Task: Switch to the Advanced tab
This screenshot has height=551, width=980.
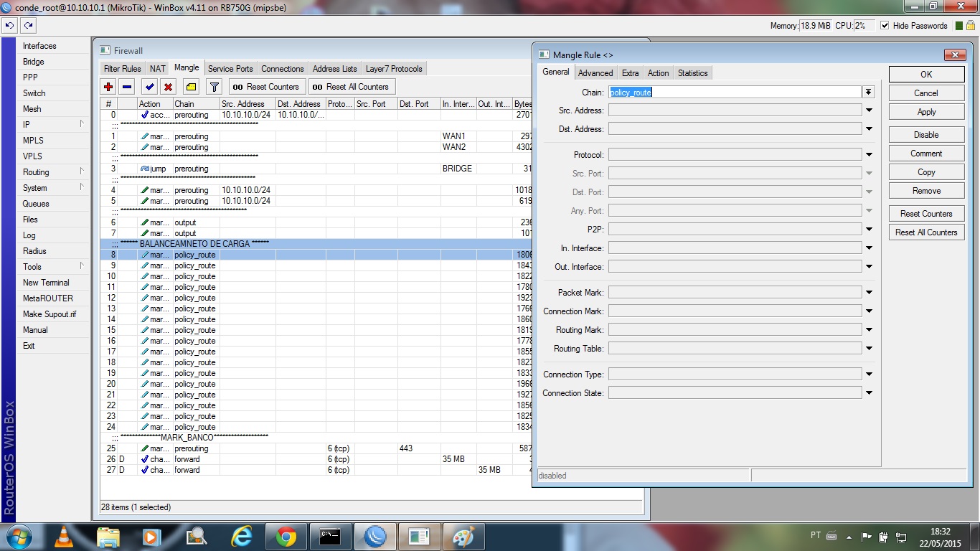Action: 595,73
